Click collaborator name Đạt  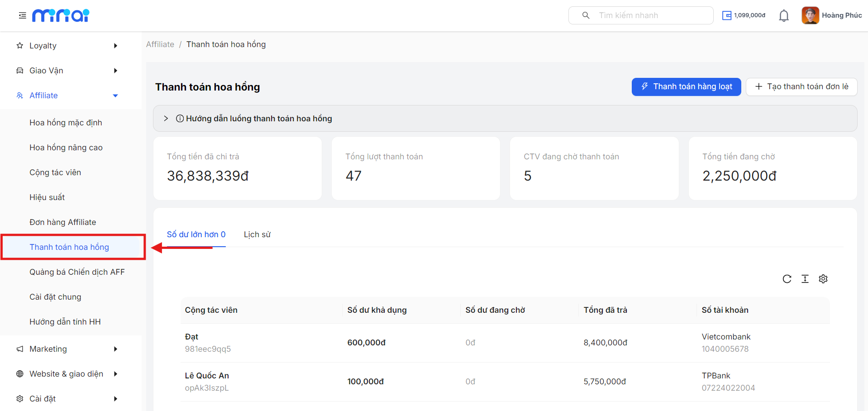click(x=191, y=337)
